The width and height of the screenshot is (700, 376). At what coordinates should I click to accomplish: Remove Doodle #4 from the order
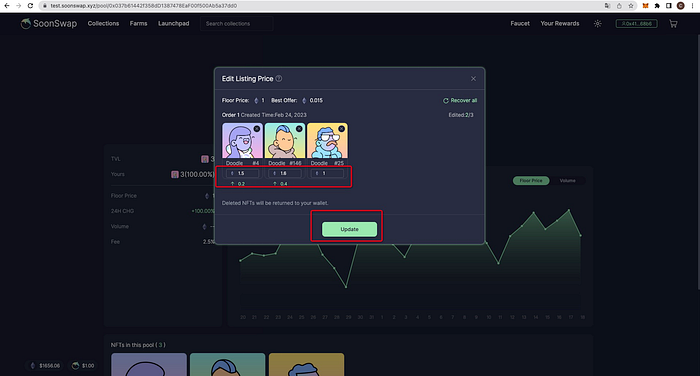click(x=257, y=129)
